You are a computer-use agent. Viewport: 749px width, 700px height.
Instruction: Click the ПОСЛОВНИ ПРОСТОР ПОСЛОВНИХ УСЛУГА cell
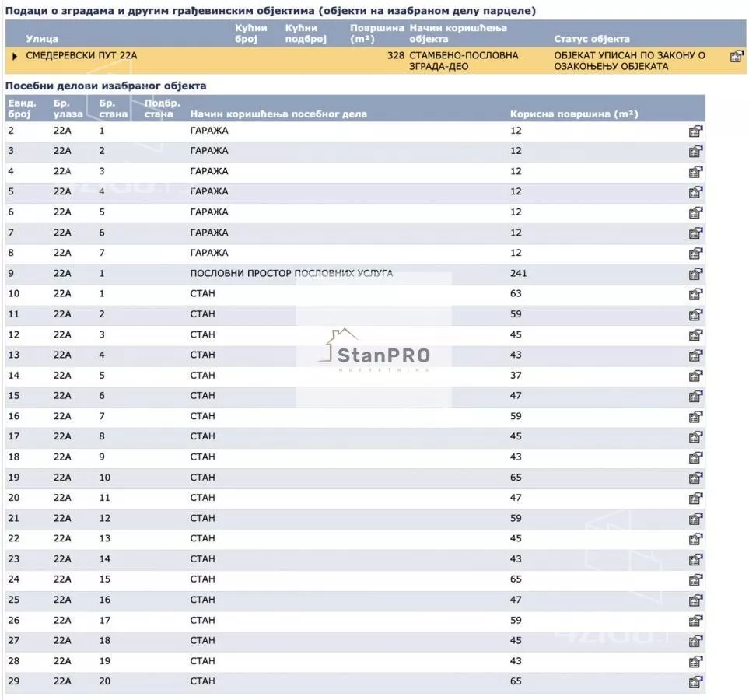pyautogui.click(x=292, y=273)
